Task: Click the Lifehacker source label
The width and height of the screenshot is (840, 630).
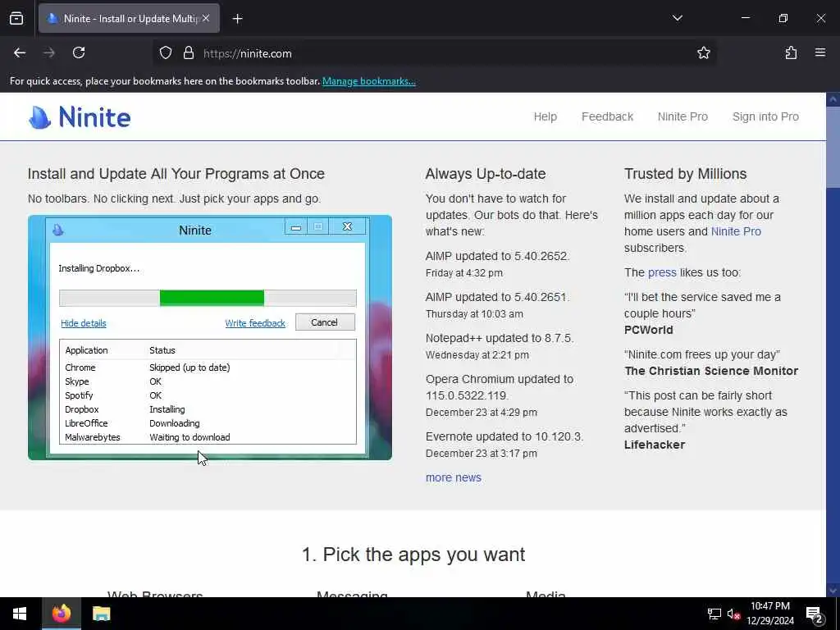Action: pyautogui.click(x=654, y=445)
